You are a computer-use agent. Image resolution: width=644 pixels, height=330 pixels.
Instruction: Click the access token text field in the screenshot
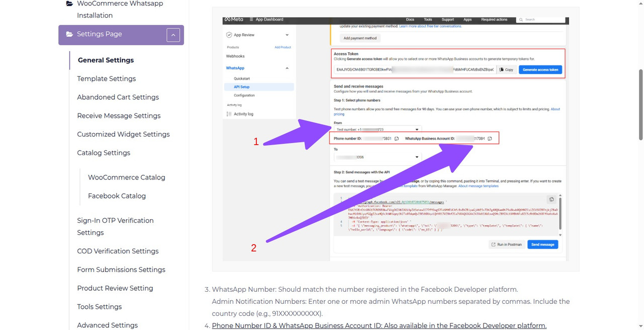point(415,70)
